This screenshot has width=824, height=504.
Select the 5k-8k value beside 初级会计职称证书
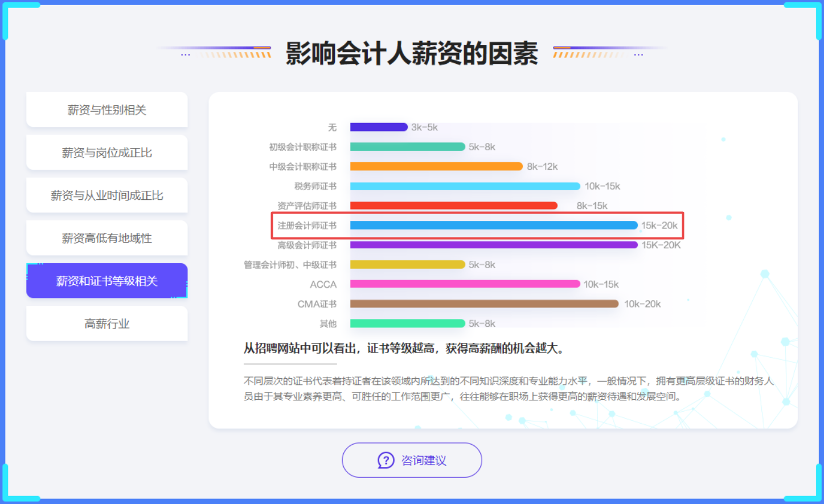click(x=482, y=147)
